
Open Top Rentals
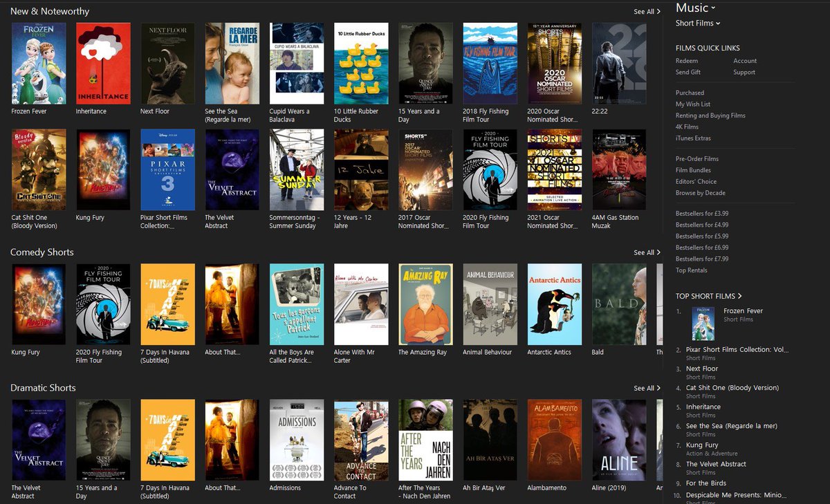coord(691,270)
